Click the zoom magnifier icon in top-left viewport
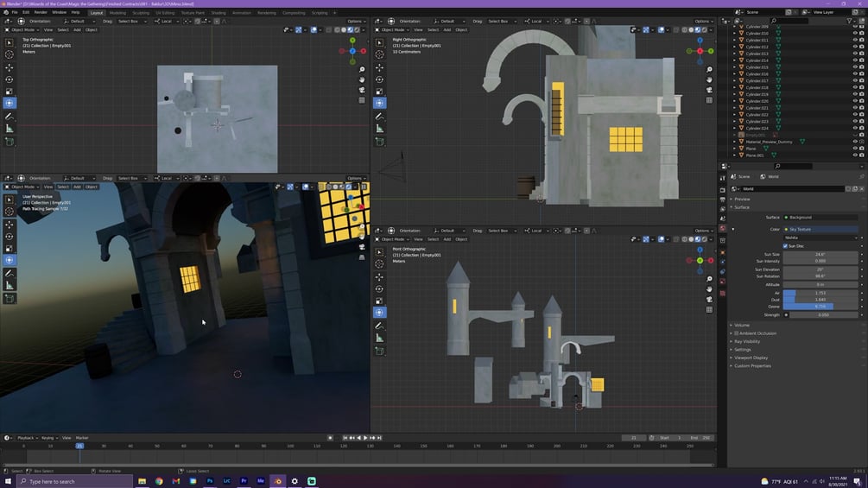Screen dimensions: 868x488 [362, 69]
